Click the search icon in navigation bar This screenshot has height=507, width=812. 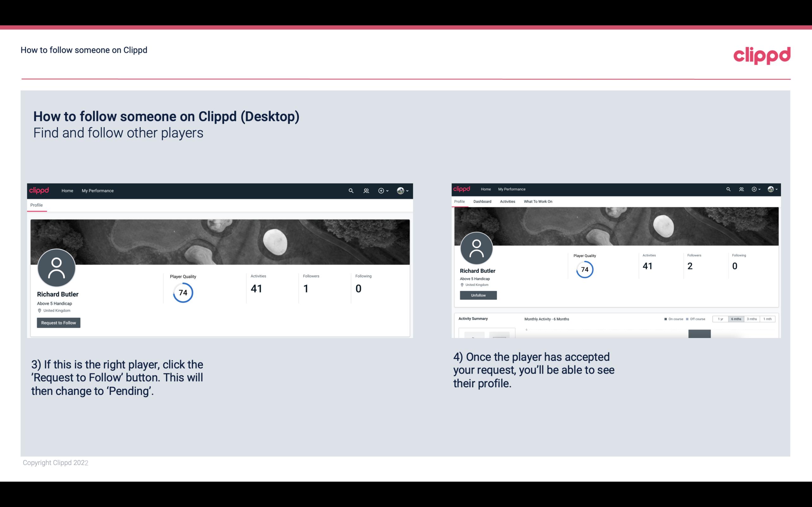[x=350, y=190]
